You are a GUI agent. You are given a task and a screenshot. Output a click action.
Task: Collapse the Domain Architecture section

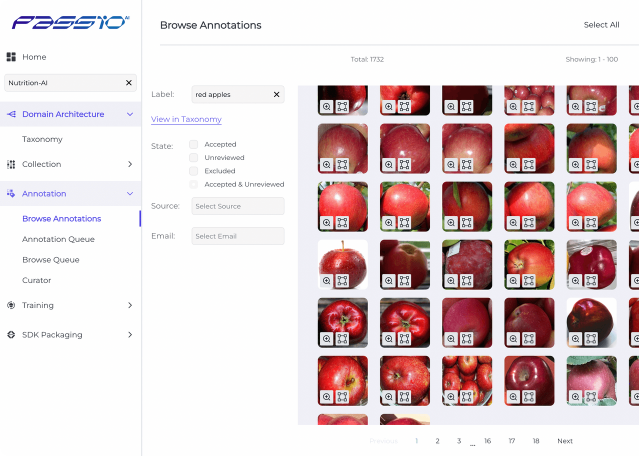point(130,114)
